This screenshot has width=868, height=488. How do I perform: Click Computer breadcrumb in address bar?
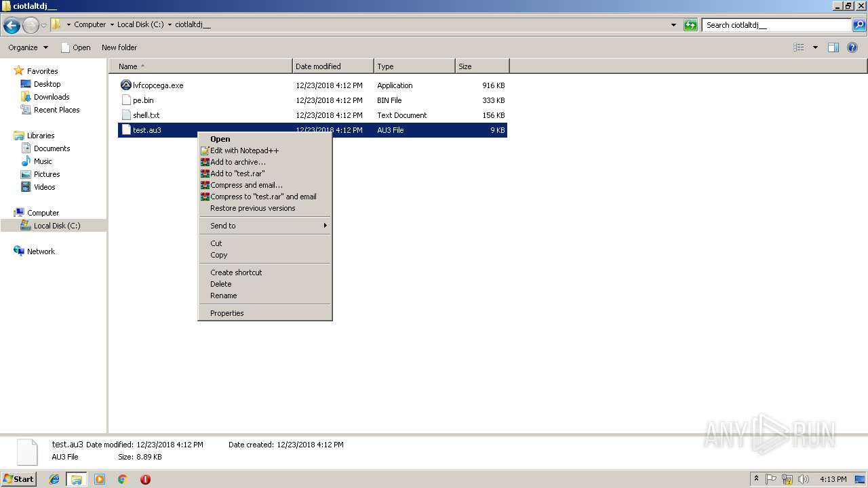click(90, 25)
